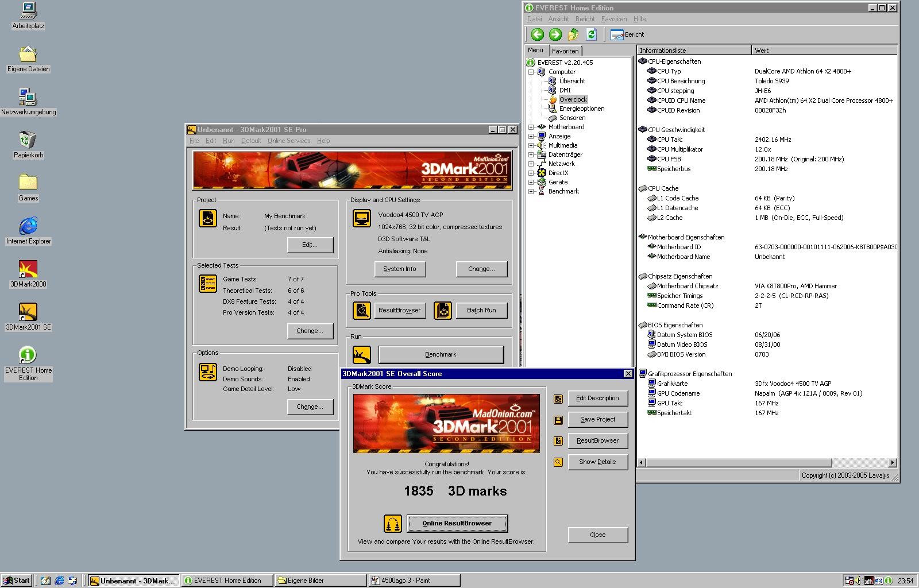Click the Save Project button

pos(597,419)
